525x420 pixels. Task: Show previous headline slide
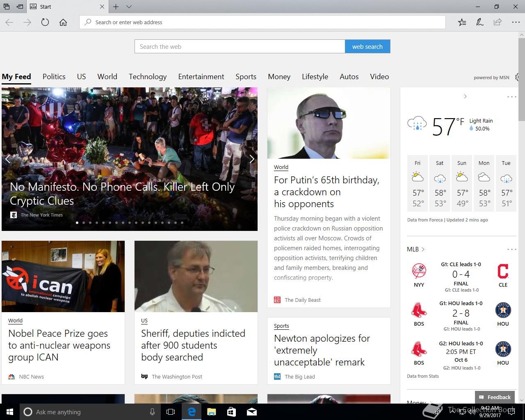[7, 159]
